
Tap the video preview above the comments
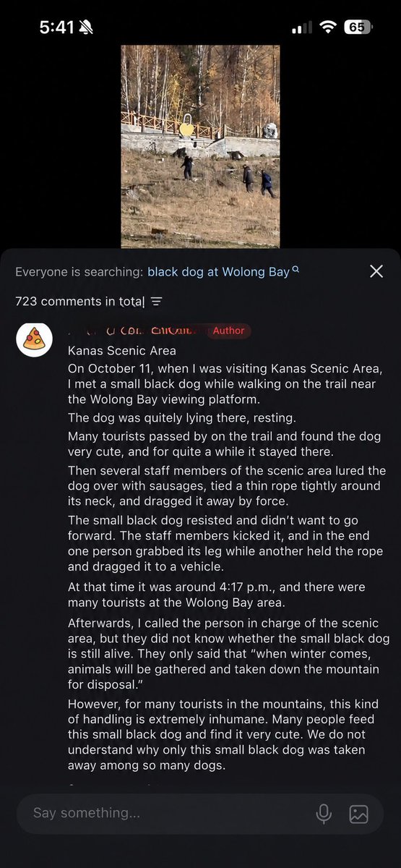[x=200, y=147]
